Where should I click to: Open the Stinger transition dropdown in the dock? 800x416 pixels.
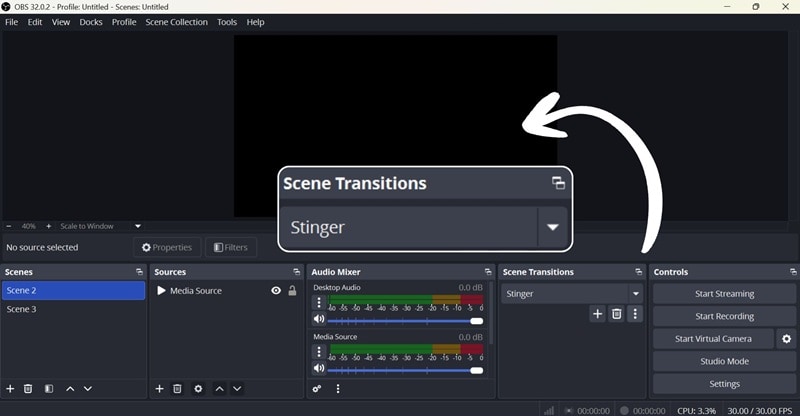click(636, 293)
